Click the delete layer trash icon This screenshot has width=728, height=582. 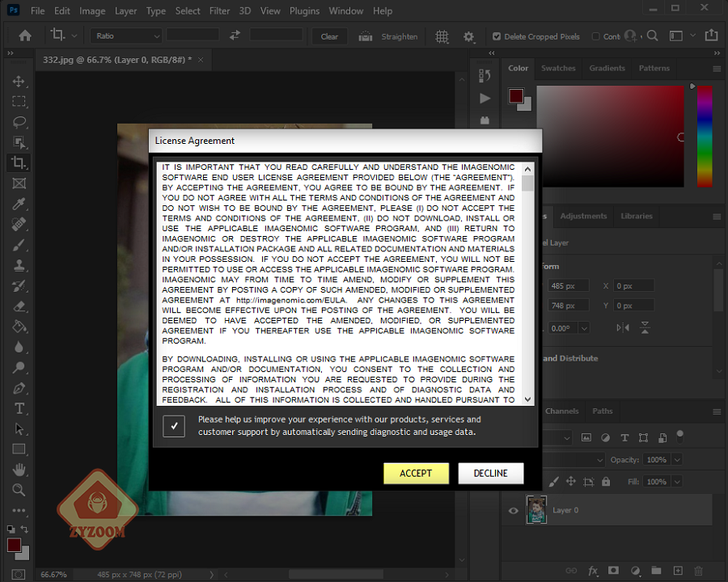698,571
